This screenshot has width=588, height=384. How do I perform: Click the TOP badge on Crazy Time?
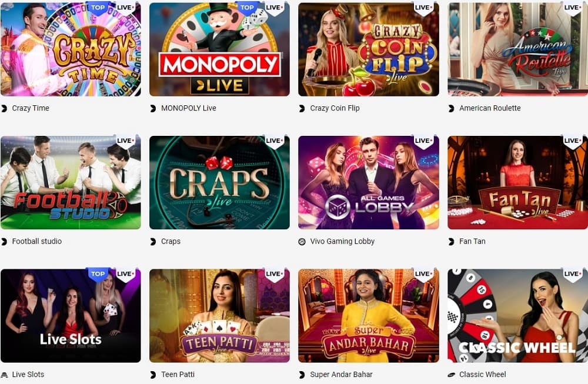coord(98,8)
